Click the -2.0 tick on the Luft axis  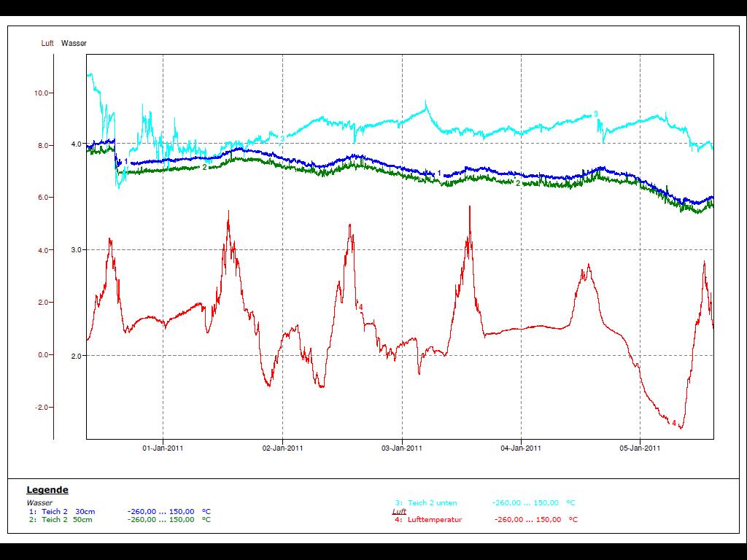41,408
